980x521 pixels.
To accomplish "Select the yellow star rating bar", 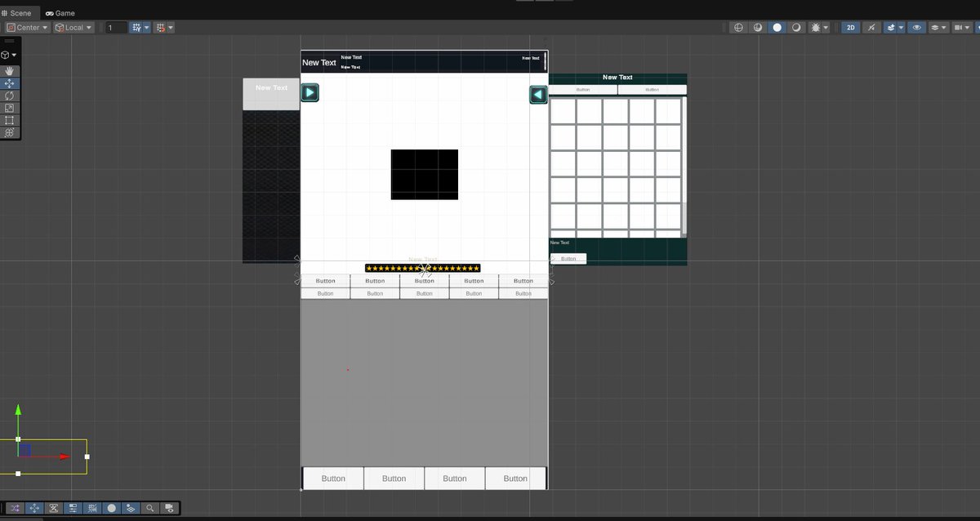I will click(x=423, y=268).
